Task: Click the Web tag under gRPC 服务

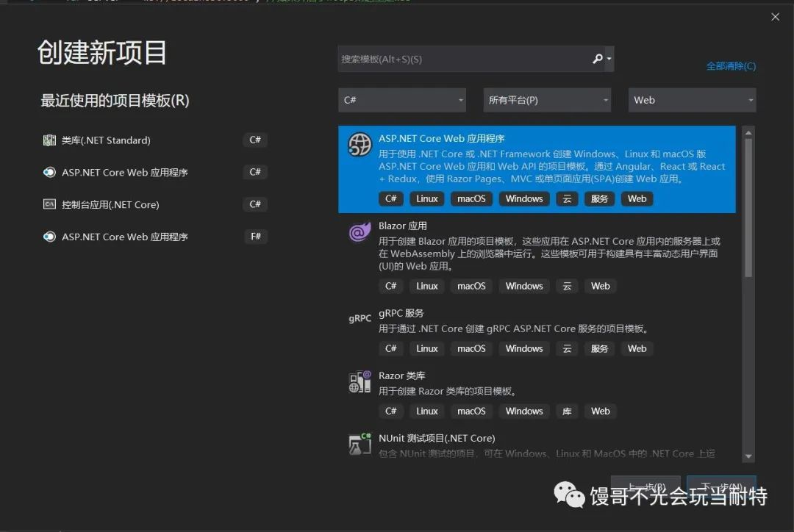Action: (x=637, y=348)
